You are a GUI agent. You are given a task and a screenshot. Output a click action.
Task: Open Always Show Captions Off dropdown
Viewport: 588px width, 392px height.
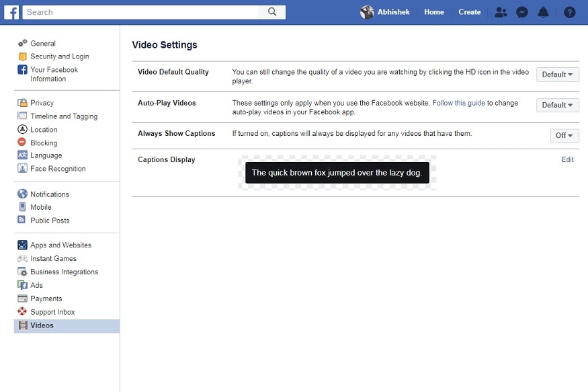click(564, 135)
